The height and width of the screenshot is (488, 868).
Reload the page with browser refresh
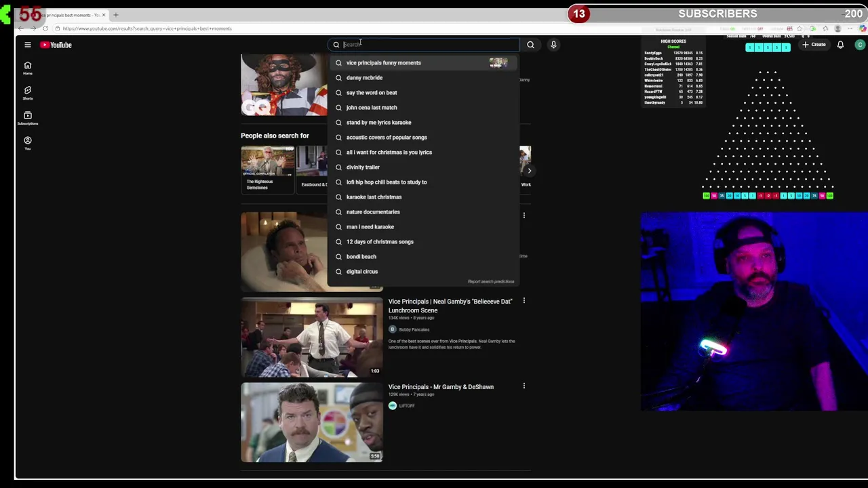tap(45, 28)
